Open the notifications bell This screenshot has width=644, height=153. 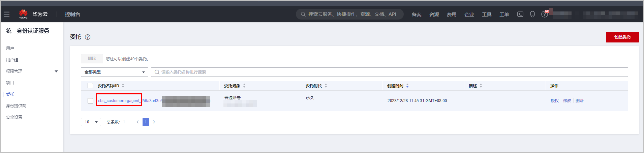coord(532,14)
